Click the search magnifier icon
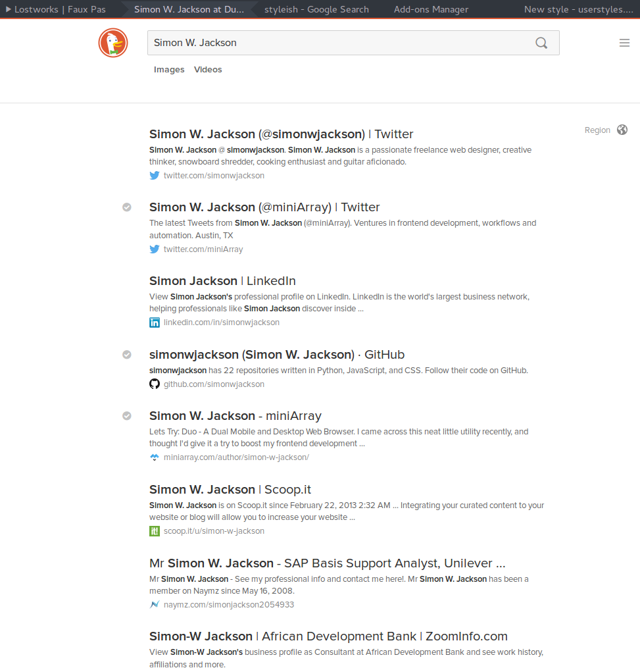The height and width of the screenshot is (672, 640). click(x=541, y=43)
